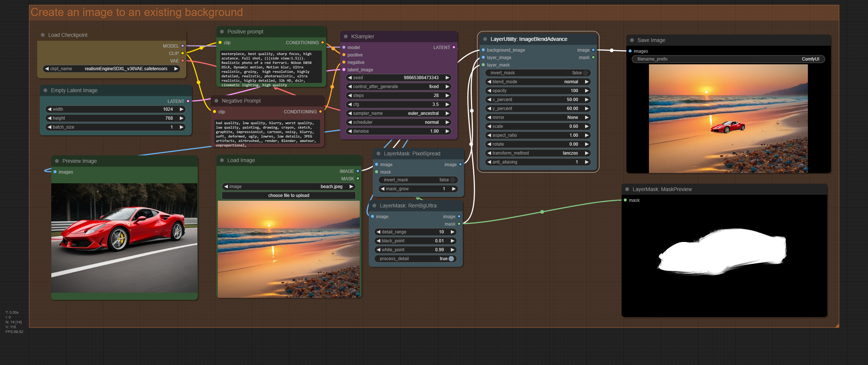Open the ckpt_name checkpoint selector
Image resolution: width=868 pixels, height=365 pixels.
click(x=112, y=69)
